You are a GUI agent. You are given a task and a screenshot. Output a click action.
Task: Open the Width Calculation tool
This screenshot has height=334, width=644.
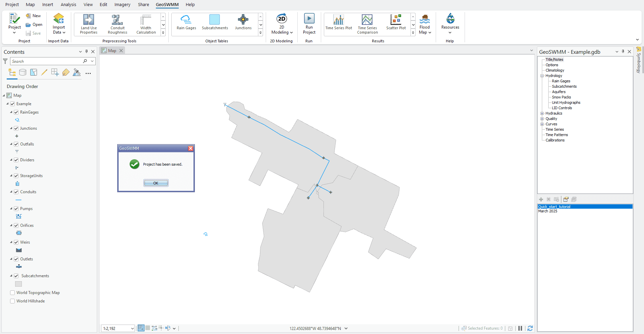point(145,24)
